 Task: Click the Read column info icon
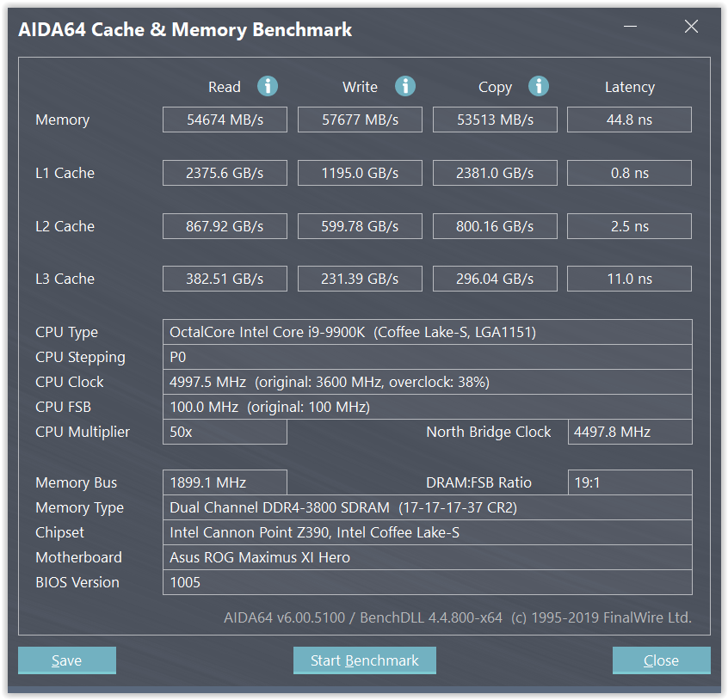268,86
